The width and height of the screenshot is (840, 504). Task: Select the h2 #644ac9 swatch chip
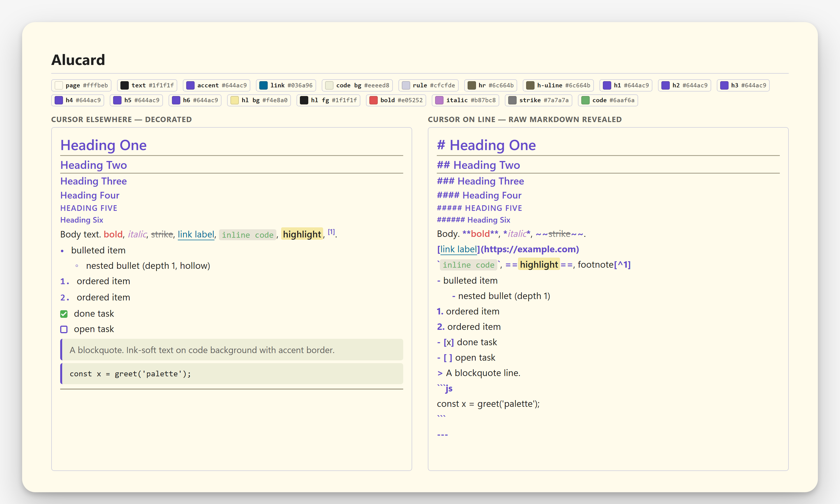click(685, 85)
